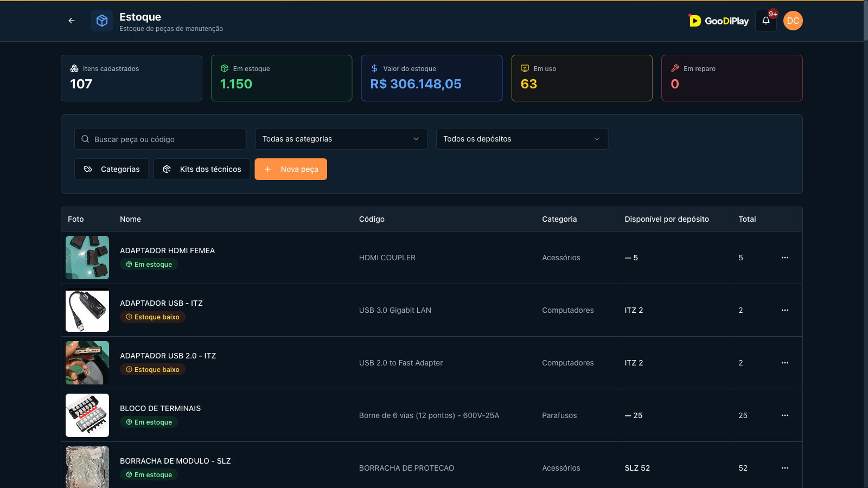The height and width of the screenshot is (488, 868).
Task: Open Kits dos técnicos
Action: 202,169
